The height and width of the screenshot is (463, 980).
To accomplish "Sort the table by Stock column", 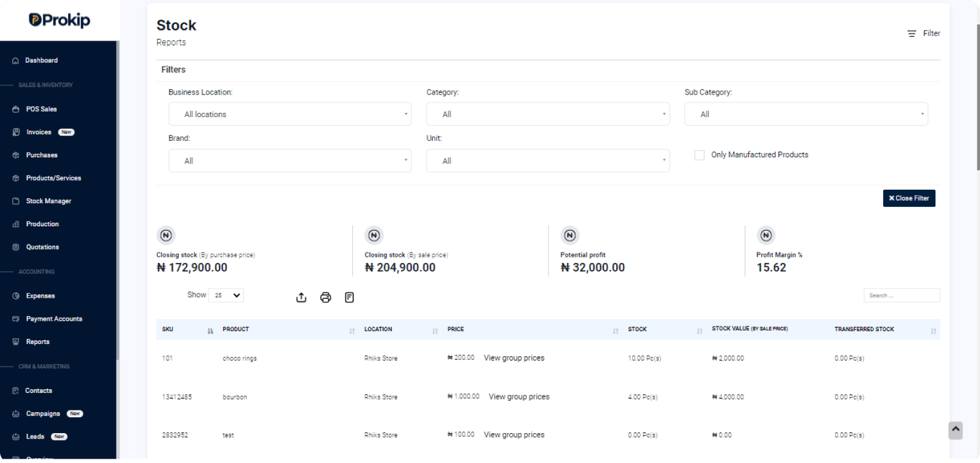I will 700,331.
